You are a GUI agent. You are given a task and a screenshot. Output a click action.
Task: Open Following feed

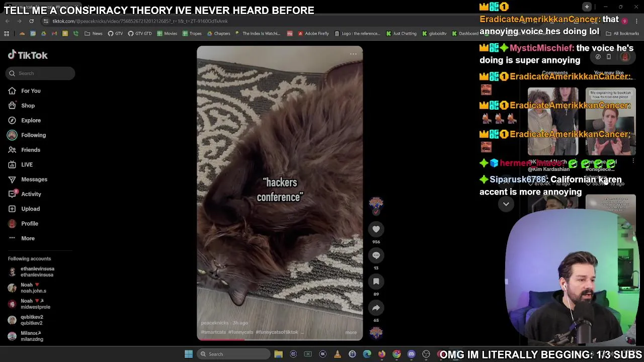coord(33,135)
